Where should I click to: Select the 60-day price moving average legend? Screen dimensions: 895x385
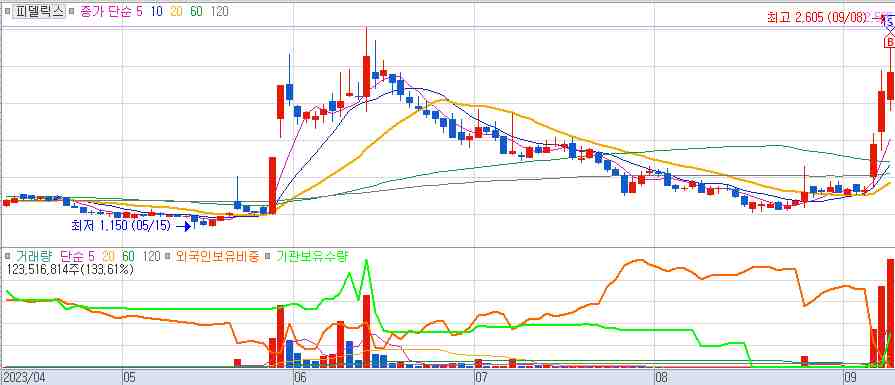[196, 11]
